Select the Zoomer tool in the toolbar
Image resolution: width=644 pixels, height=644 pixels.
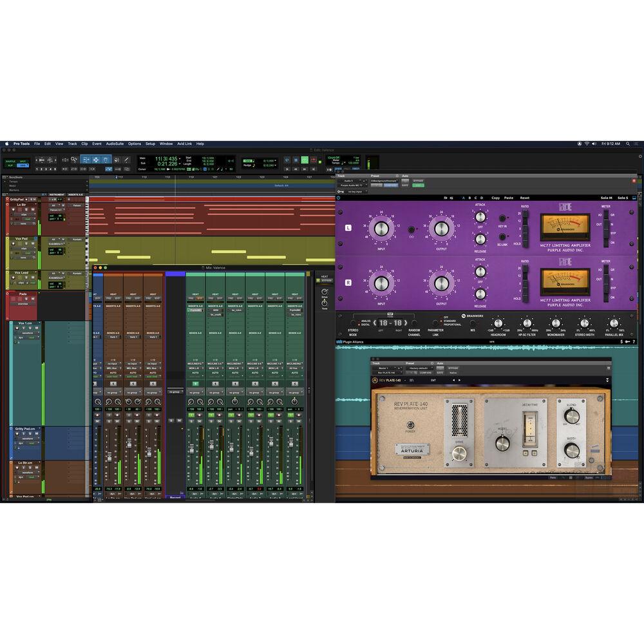coord(74,160)
